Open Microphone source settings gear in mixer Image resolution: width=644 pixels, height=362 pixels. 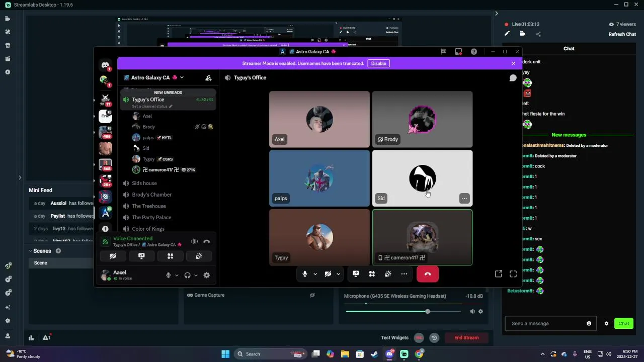[480, 311]
